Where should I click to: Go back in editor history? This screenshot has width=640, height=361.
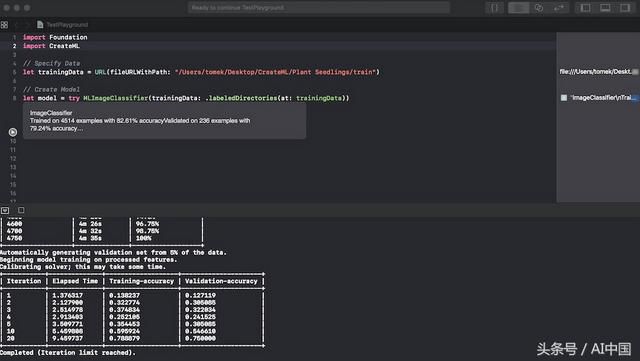click(x=17, y=25)
